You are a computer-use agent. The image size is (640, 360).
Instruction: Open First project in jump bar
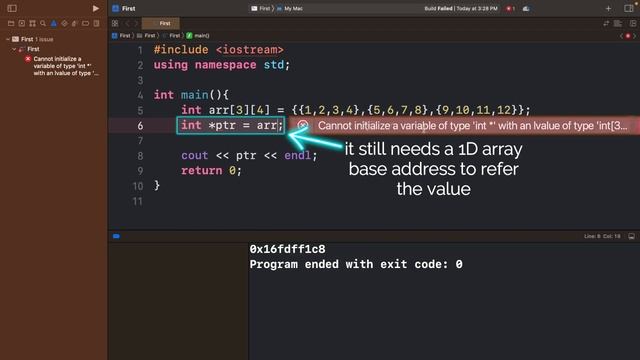pyautogui.click(x=121, y=36)
